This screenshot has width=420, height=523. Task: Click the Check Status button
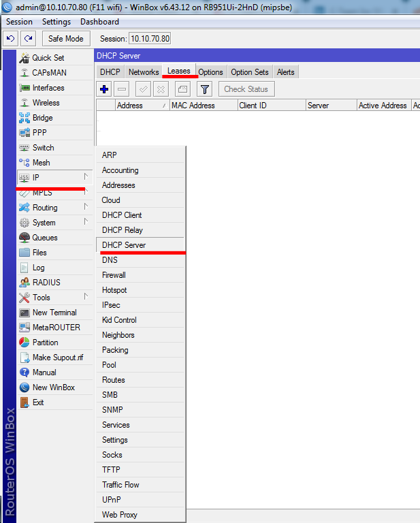[246, 89]
